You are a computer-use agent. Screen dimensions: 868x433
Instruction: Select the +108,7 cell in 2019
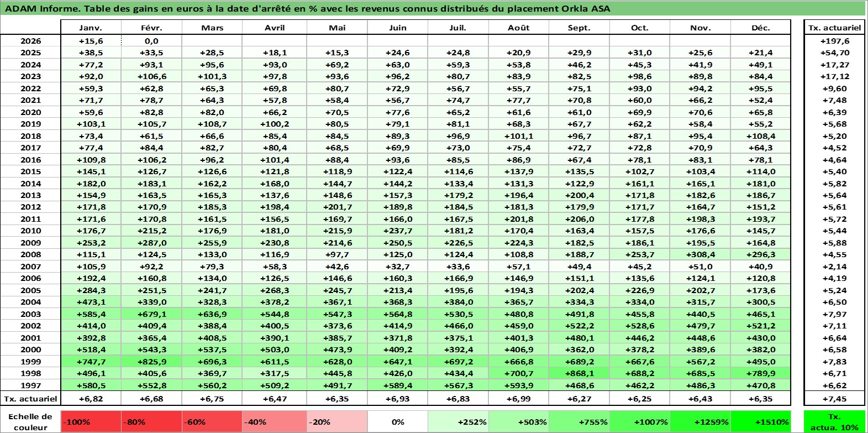pyautogui.click(x=212, y=124)
